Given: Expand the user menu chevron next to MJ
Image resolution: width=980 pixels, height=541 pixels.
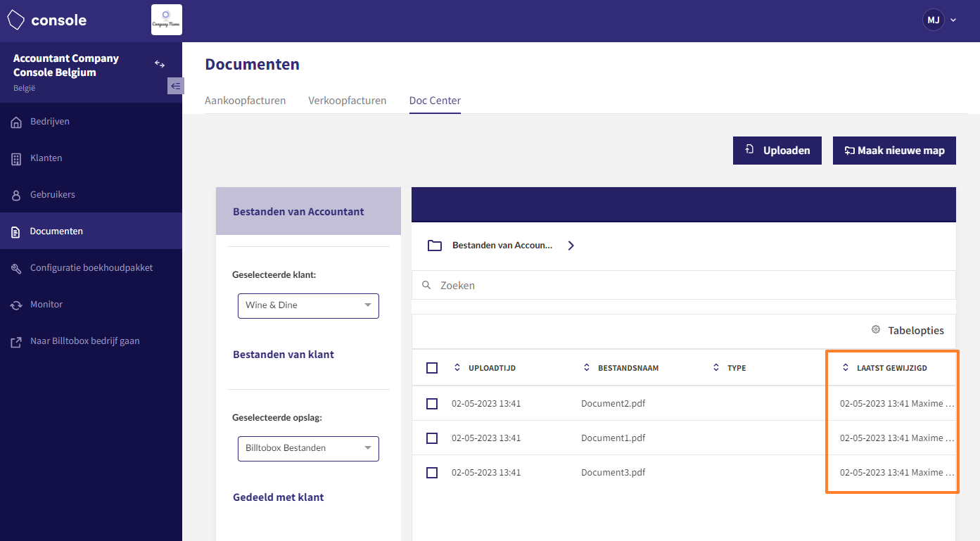Looking at the screenshot, I should [953, 20].
